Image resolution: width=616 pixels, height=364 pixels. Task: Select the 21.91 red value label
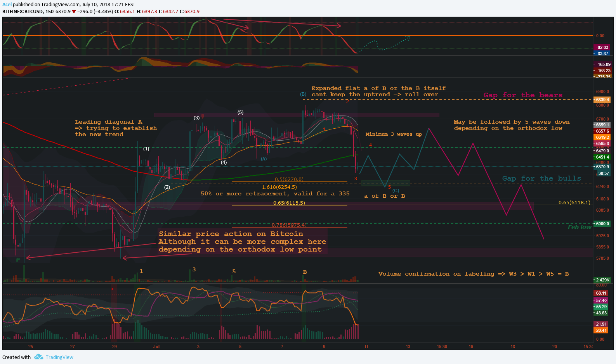(601, 324)
